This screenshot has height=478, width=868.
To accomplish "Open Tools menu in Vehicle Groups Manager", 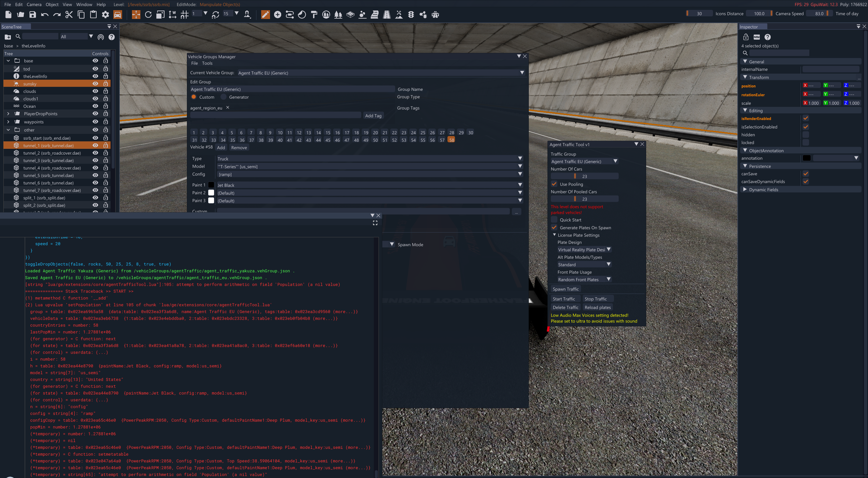I will (x=207, y=63).
